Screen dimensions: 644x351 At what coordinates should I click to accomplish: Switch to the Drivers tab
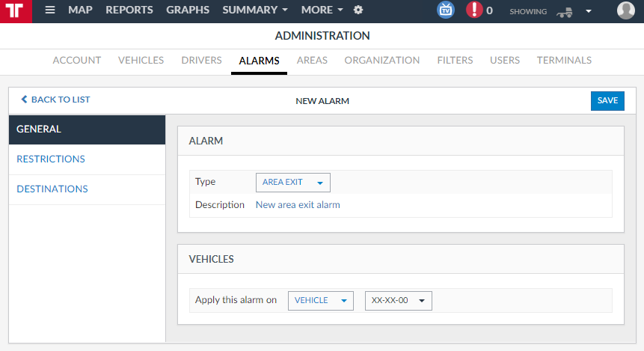point(202,61)
